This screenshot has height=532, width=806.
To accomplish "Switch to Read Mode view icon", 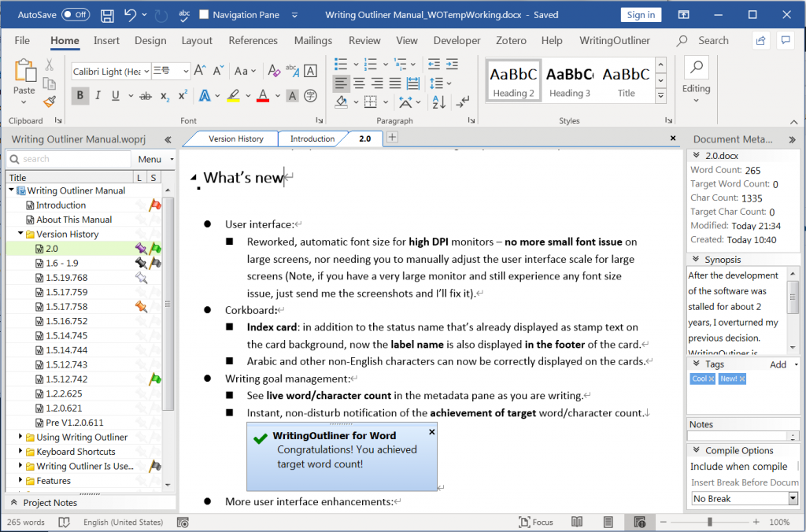I will click(577, 523).
